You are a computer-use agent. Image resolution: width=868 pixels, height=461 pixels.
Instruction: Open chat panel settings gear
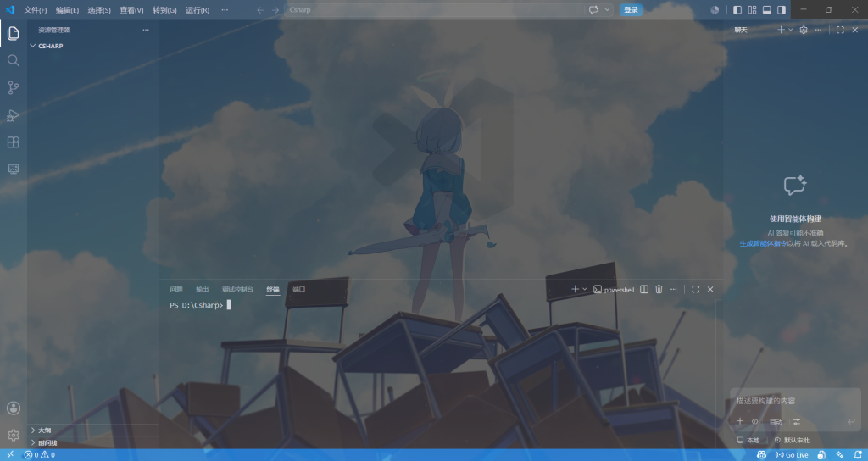[x=804, y=30]
